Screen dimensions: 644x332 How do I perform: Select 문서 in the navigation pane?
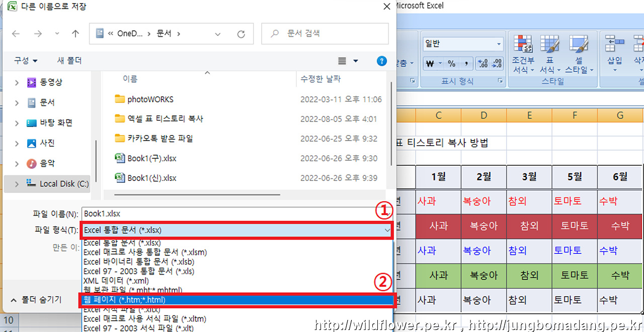pos(47,102)
